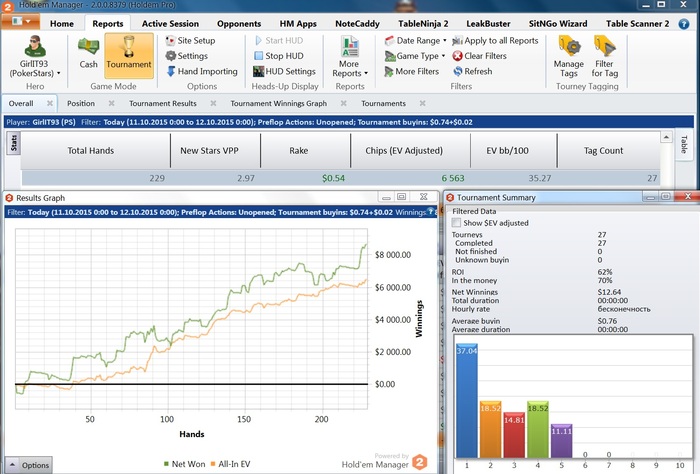Screen dimensions: 700x474
Task: Click the Results Graph filter help icon
Action: tap(430, 212)
